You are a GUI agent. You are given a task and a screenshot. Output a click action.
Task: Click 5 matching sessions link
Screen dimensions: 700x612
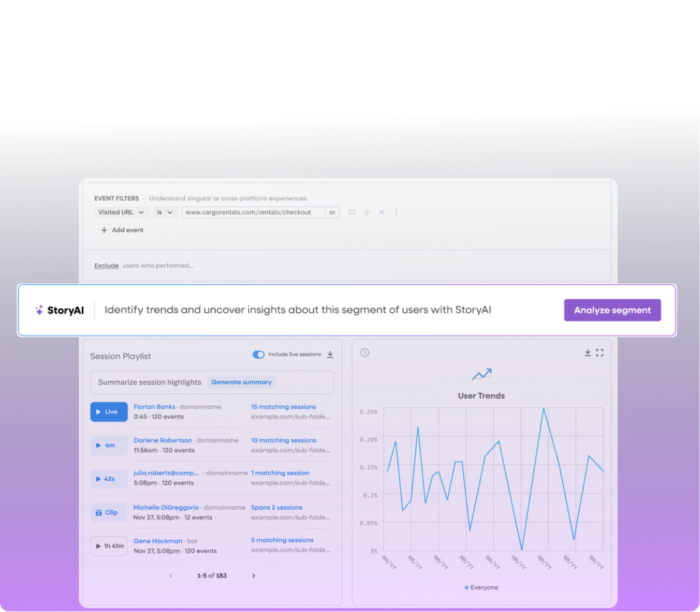pos(282,540)
